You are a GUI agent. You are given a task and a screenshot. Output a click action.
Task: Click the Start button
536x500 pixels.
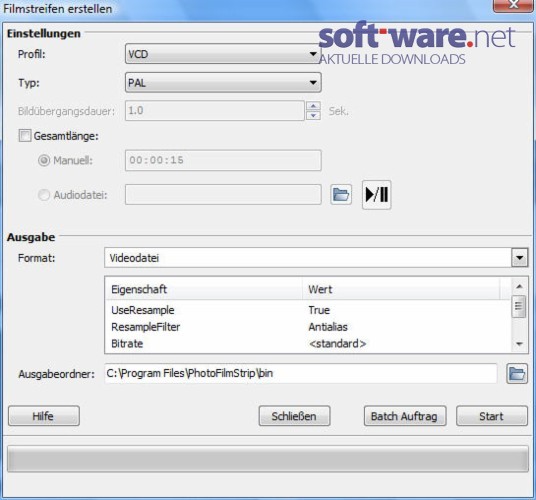tap(492, 416)
